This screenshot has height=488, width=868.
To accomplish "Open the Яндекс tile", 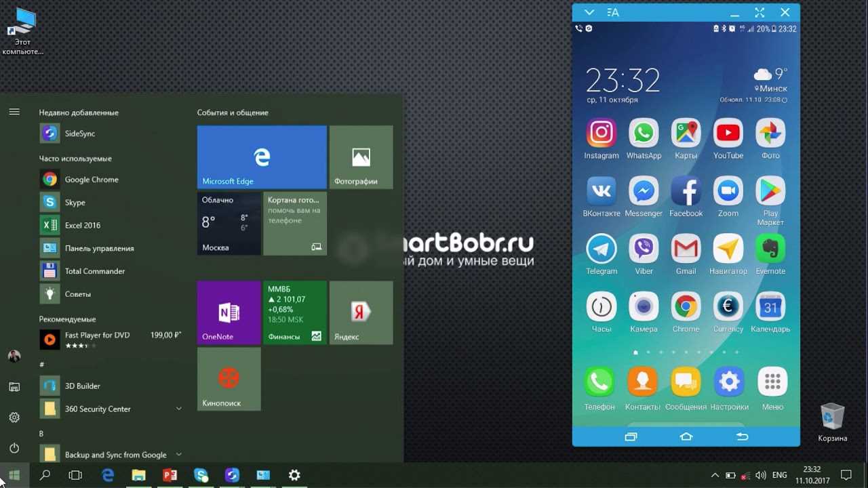I will (x=361, y=312).
